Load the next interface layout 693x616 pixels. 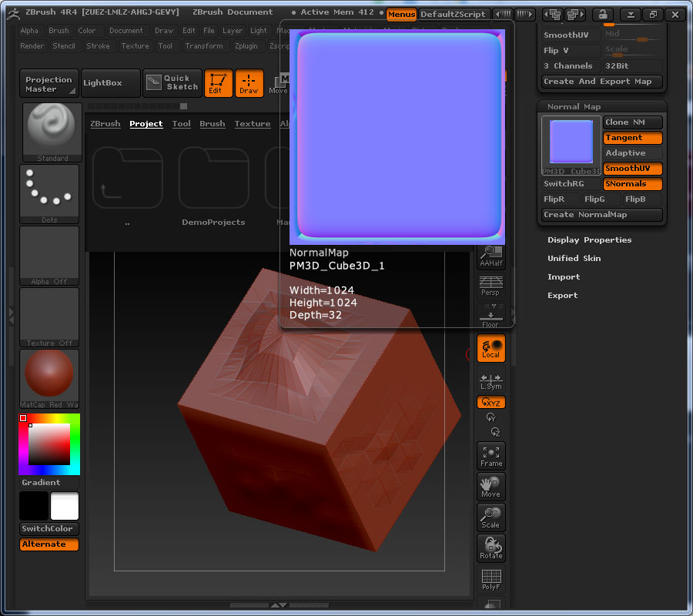(575, 15)
